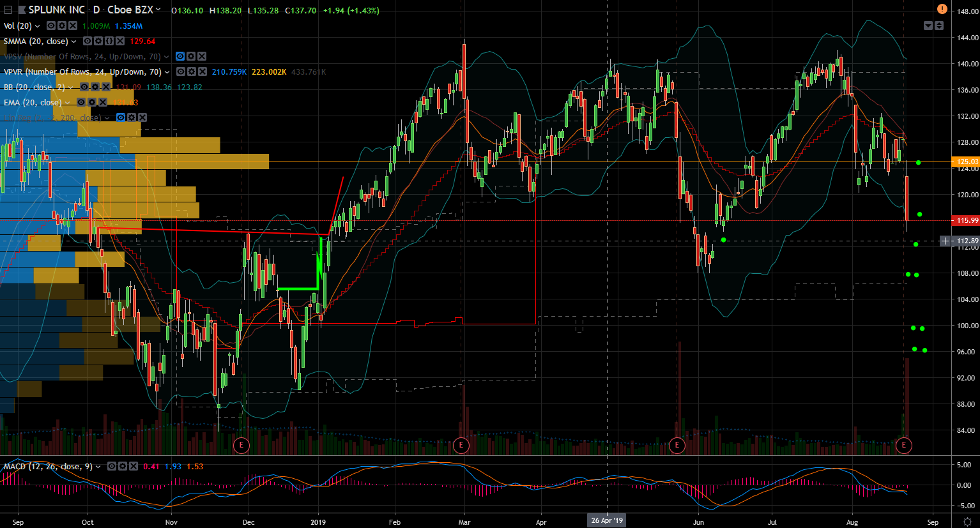Screen dimensions: 980x528
Task: Open settings for the Lin Reg indicator
Action: click(x=132, y=117)
